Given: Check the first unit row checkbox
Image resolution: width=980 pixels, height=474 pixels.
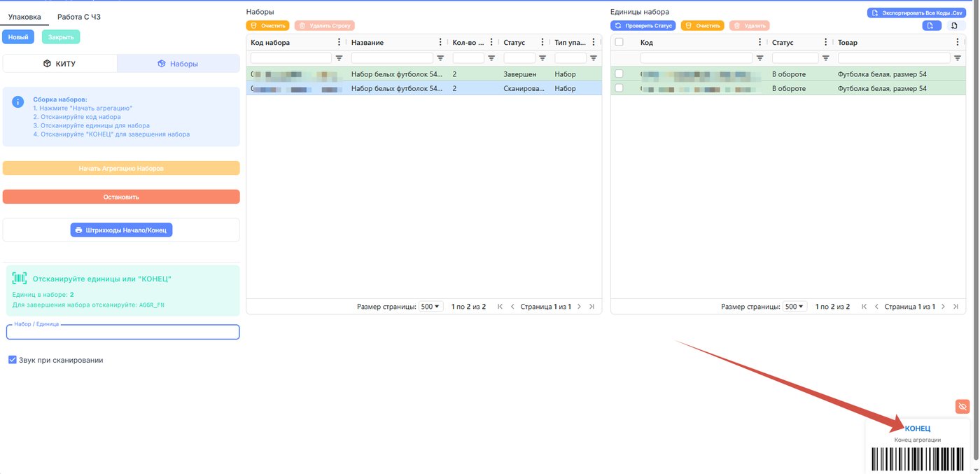Looking at the screenshot, I should coord(619,74).
